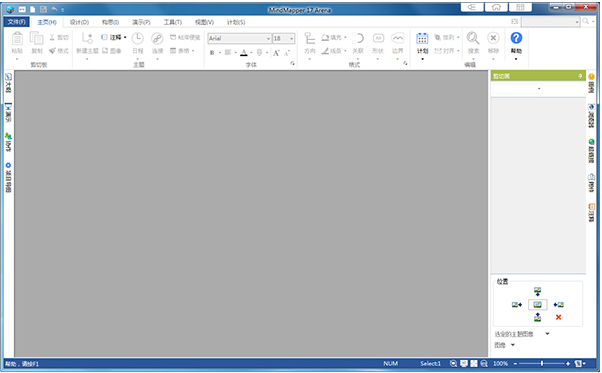Click the Undo arrow in quick access toolbar
Screen dimensions: 602x373
54,9
